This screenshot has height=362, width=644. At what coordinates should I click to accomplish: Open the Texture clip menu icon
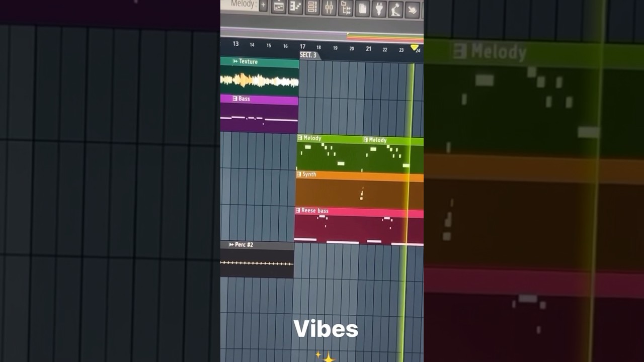(x=235, y=61)
